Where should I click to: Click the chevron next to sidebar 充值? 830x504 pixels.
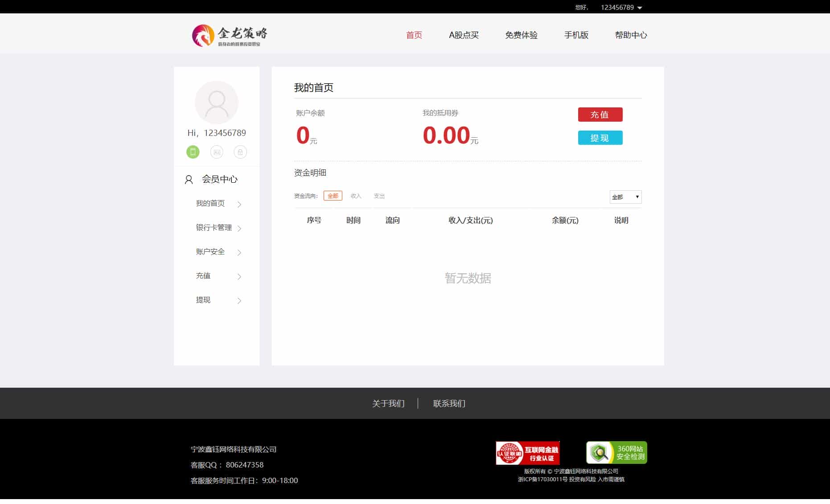pos(239,277)
